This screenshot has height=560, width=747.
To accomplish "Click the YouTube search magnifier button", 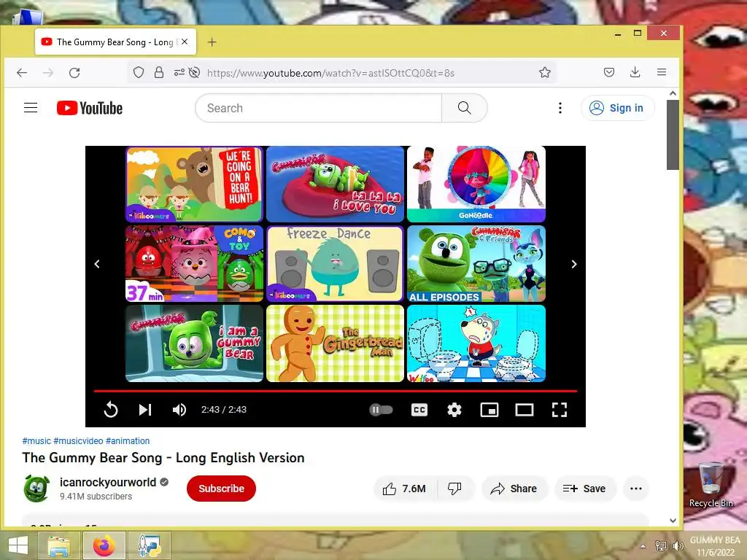I will [465, 108].
